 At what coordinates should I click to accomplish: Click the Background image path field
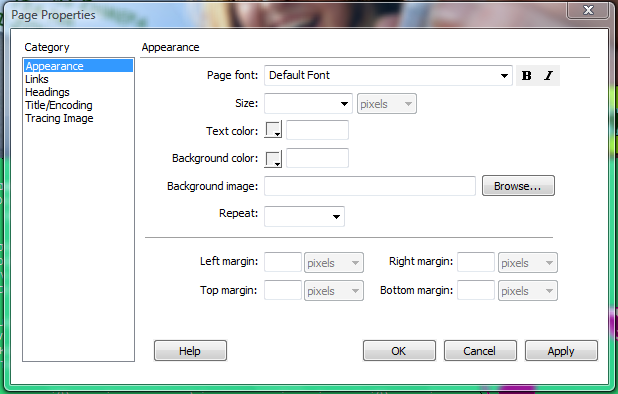point(370,186)
